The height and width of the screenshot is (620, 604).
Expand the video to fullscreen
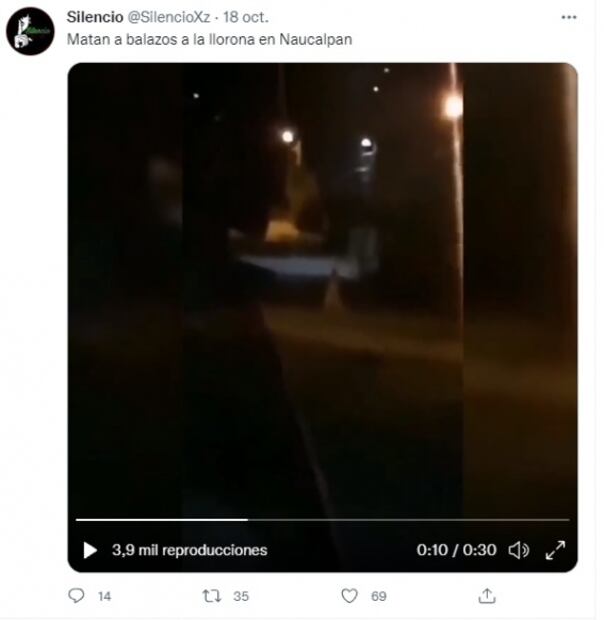coord(555,550)
